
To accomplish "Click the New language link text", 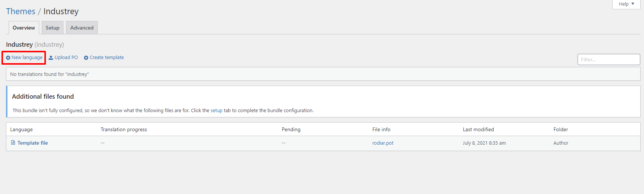I will [x=27, y=58].
